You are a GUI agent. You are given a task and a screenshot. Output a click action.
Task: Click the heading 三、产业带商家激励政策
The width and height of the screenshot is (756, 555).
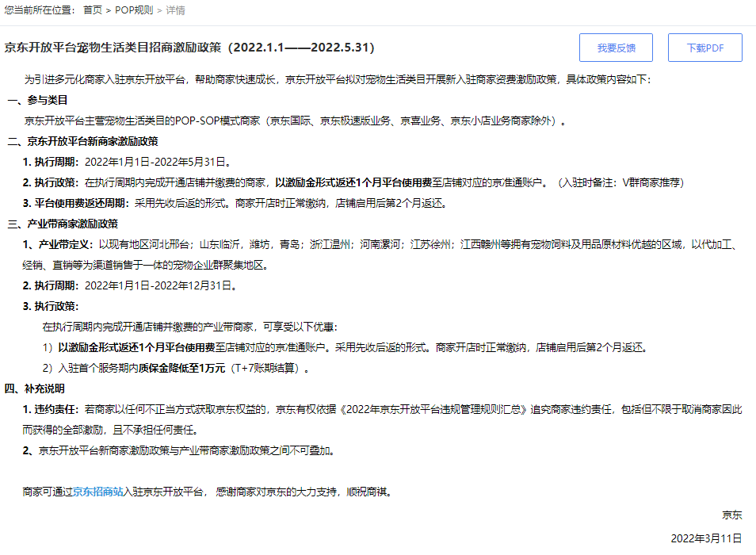pos(62,224)
